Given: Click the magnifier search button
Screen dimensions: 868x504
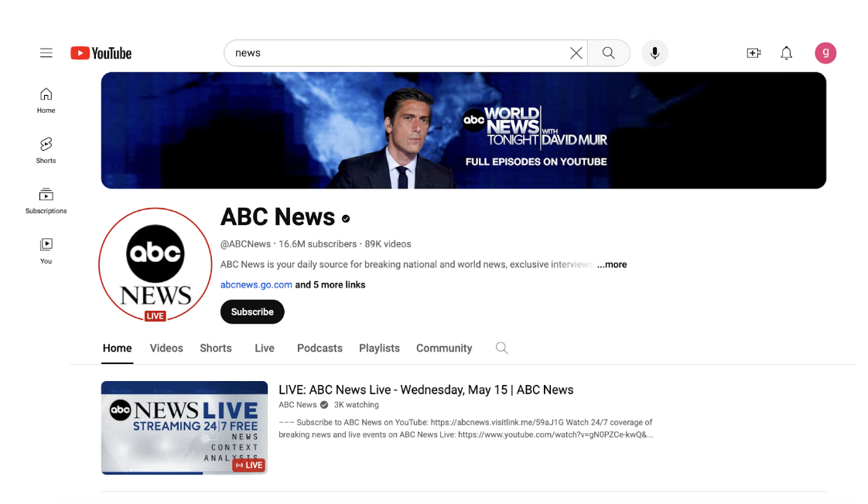Looking at the screenshot, I should click(608, 53).
